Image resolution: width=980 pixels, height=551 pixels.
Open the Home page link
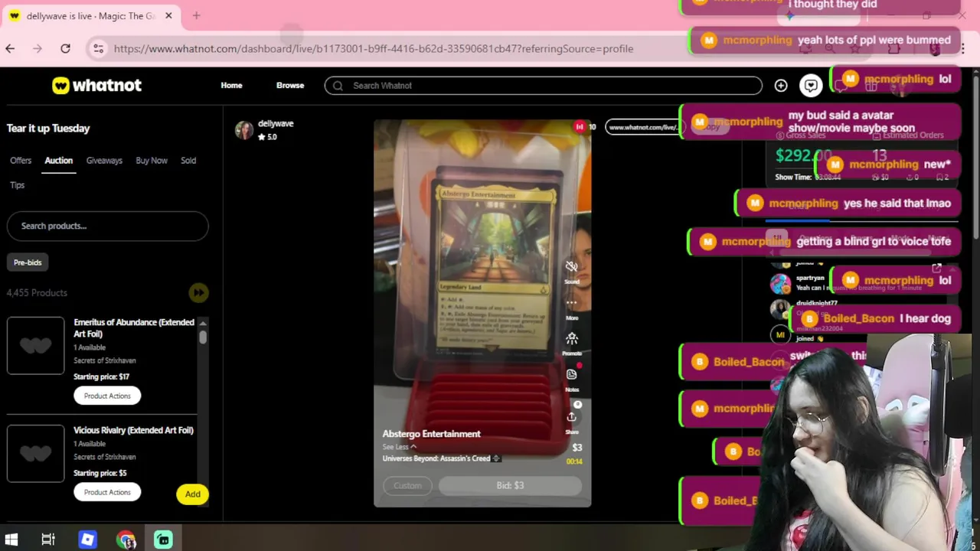click(231, 86)
